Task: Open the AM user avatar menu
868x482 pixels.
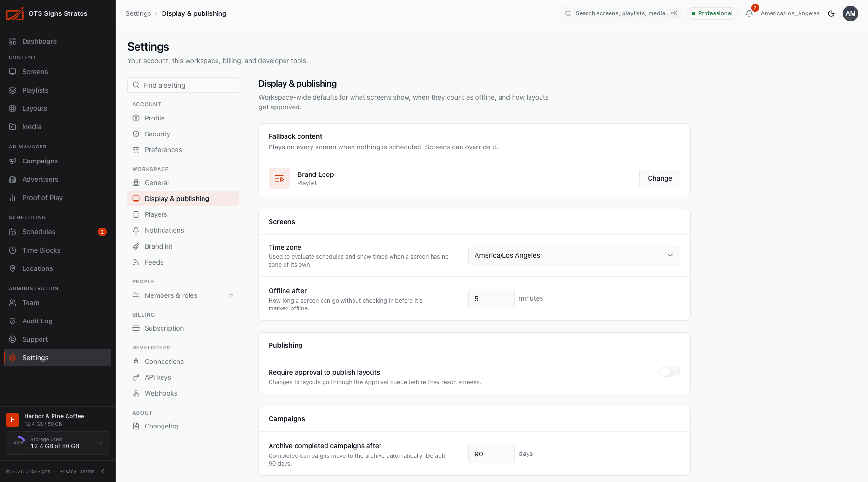Action: point(851,13)
